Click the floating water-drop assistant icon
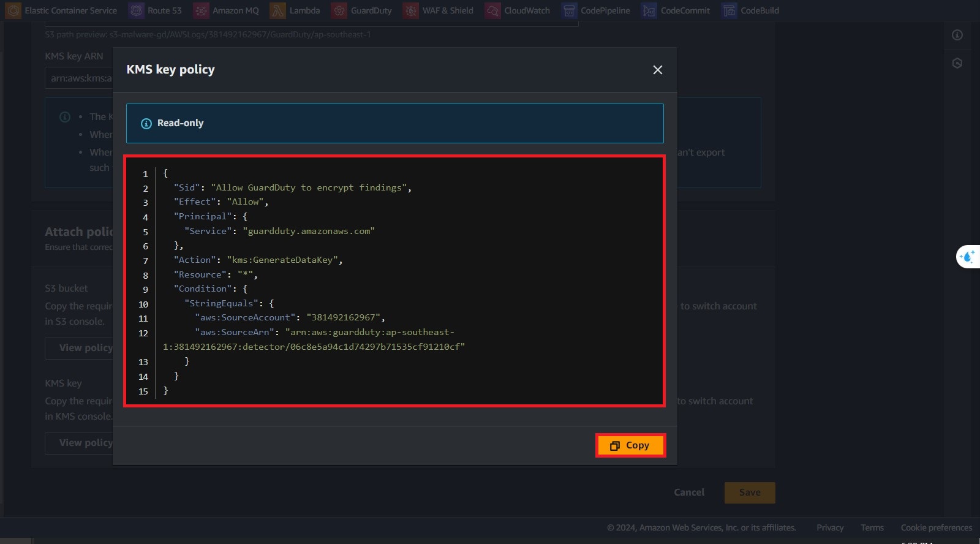 968,257
